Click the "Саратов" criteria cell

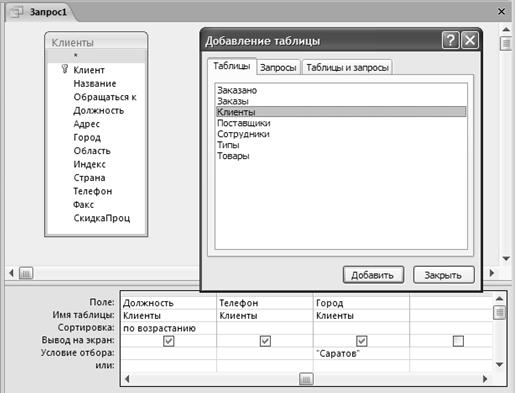361,353
